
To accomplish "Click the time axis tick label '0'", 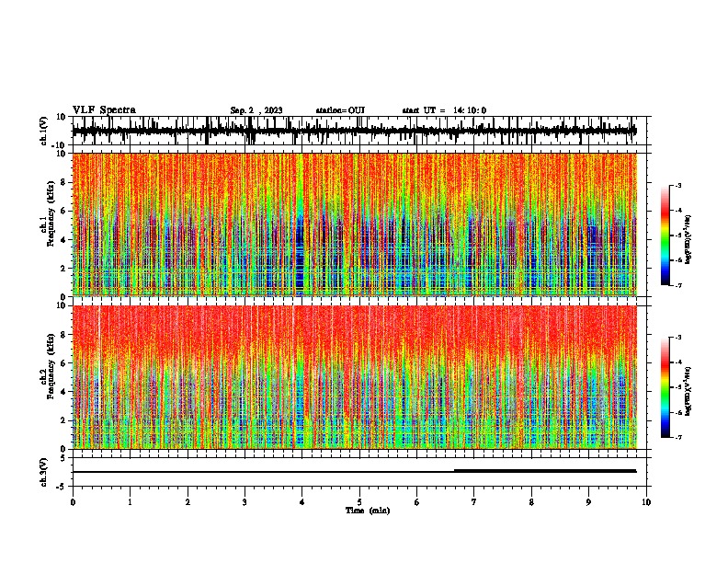I will (x=73, y=502).
